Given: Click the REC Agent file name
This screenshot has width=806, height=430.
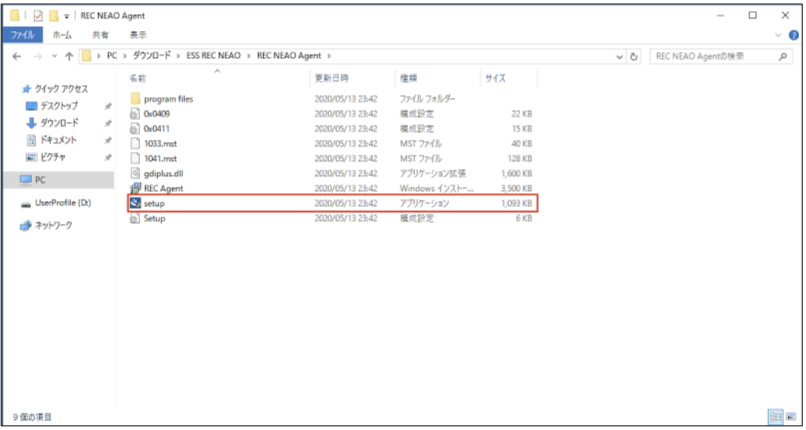Looking at the screenshot, I should (x=163, y=188).
